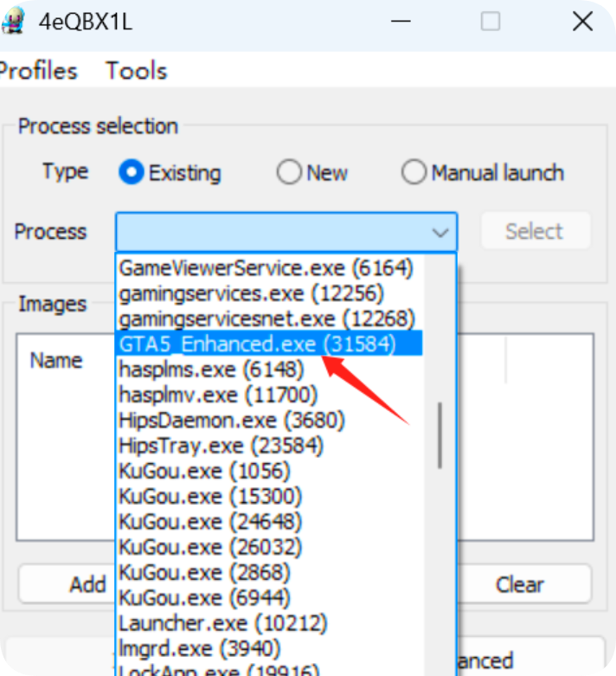The width and height of the screenshot is (616, 676).
Task: Click the Add button under Images
Action: tap(87, 585)
